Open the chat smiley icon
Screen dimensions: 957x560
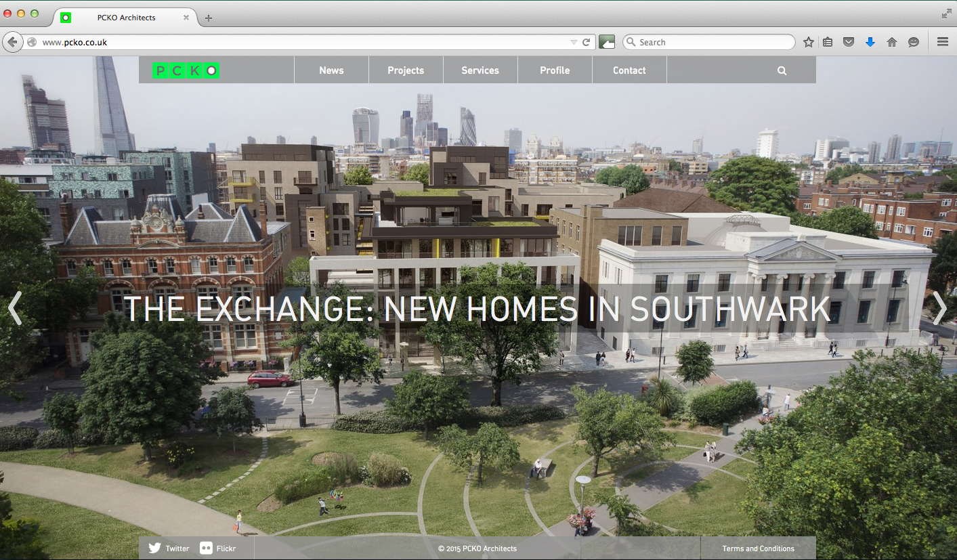[x=914, y=42]
